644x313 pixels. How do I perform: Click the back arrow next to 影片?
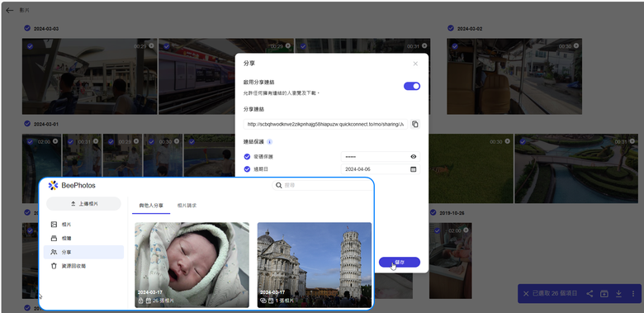pos(9,10)
